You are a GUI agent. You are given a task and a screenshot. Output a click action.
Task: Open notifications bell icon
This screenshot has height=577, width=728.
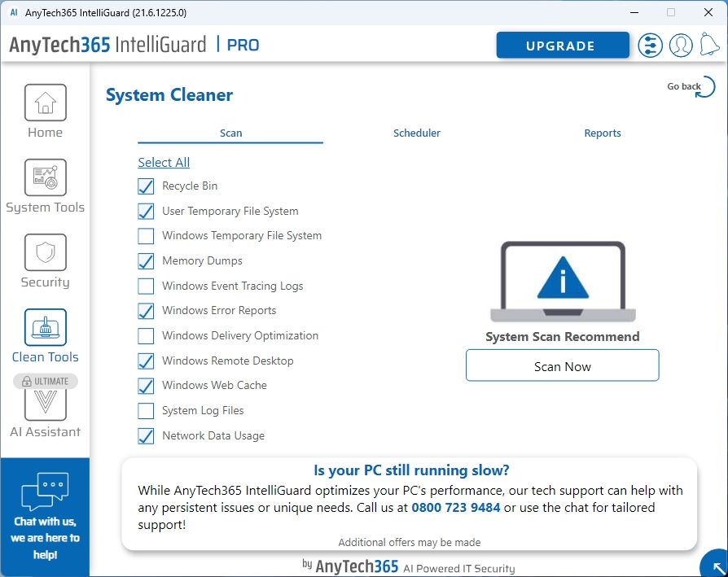pos(709,45)
